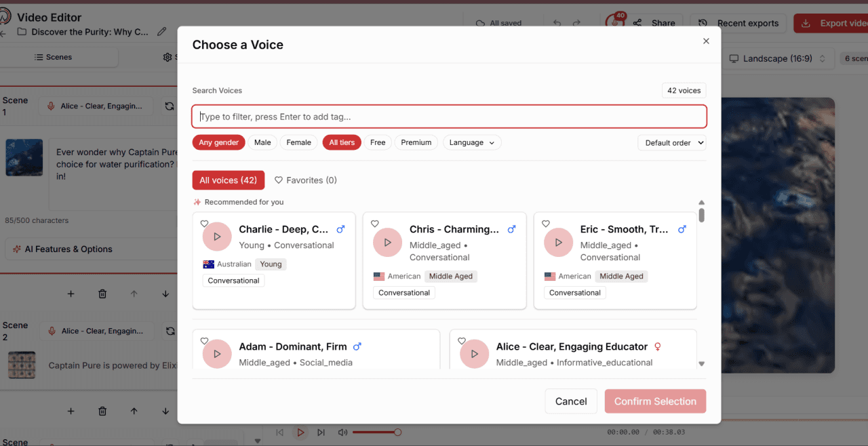868x446 pixels.
Task: Click refresh icon next to Scene 2 voice
Action: (x=169, y=331)
